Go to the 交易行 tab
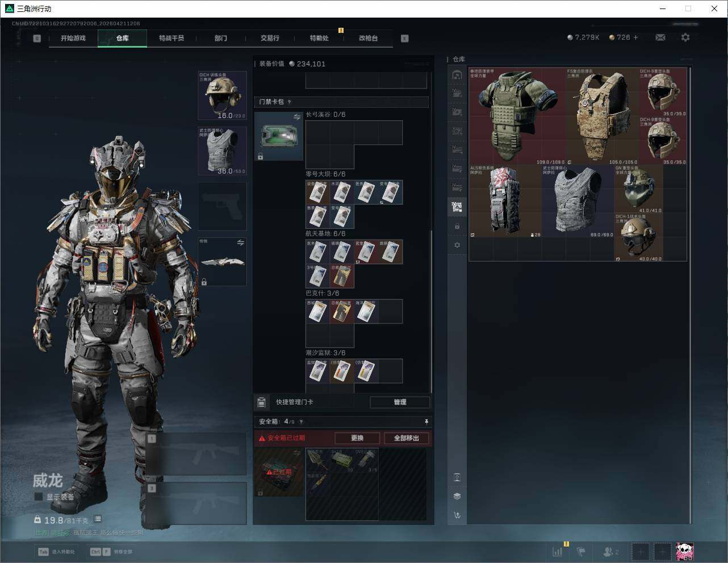728x563 pixels. (x=270, y=38)
